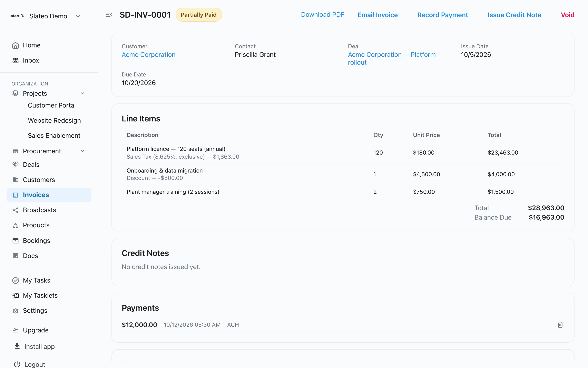Image resolution: width=588 pixels, height=368 pixels.
Task: Click the Products shapes icon
Action: [16, 225]
